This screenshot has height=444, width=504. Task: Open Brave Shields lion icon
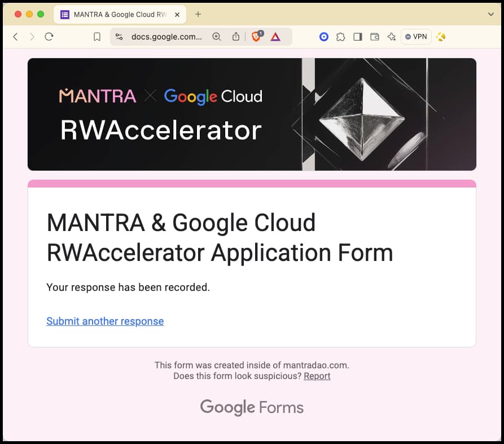pos(256,37)
